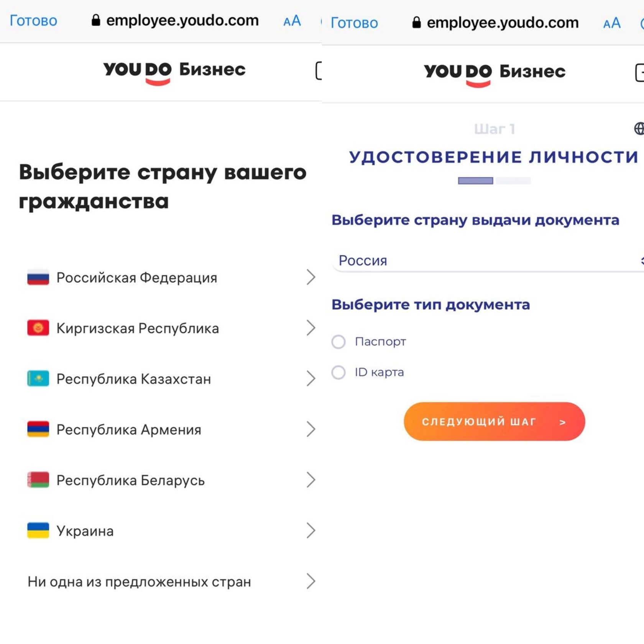Screen dimensions: 644x644
Task: Tap the left employee.youdo.com address field
Action: tap(182, 21)
